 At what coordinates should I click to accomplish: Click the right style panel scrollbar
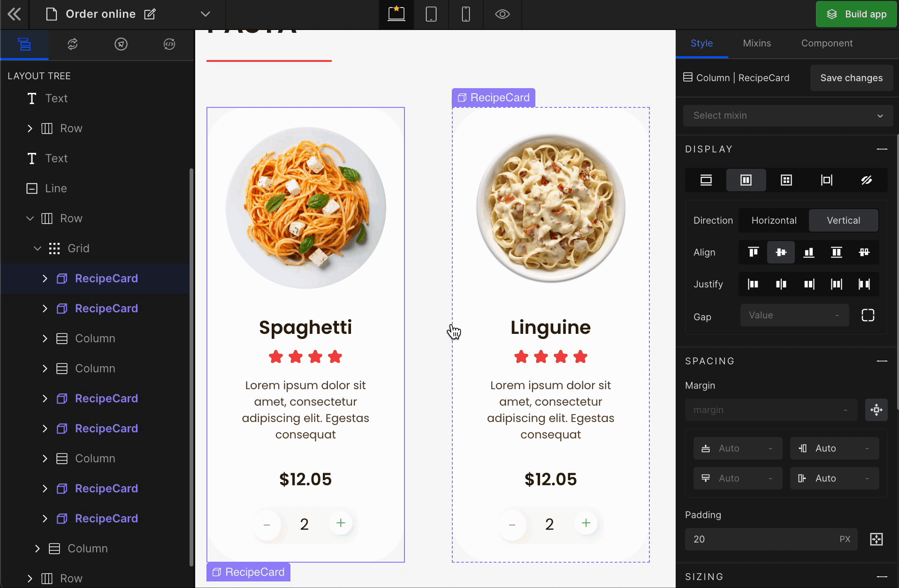(897, 272)
